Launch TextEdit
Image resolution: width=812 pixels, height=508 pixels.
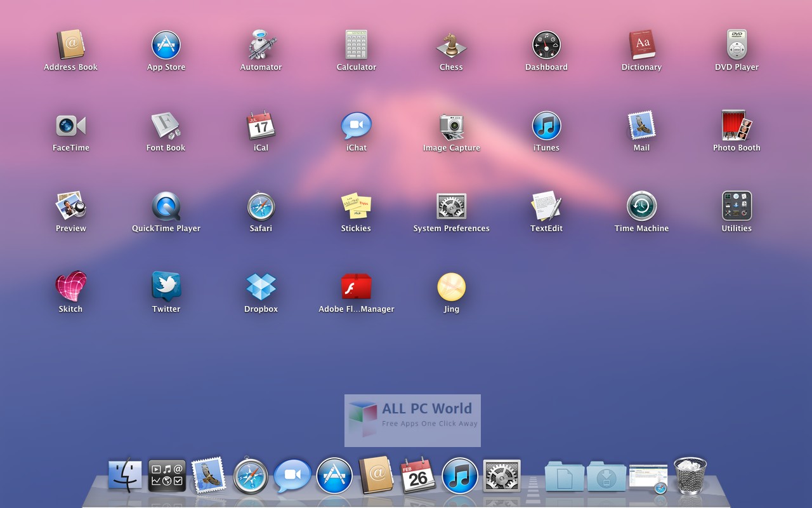[x=546, y=206]
